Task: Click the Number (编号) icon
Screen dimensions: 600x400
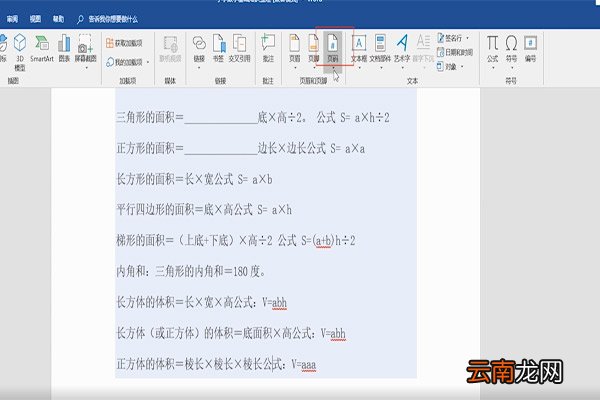Action: 530,43
